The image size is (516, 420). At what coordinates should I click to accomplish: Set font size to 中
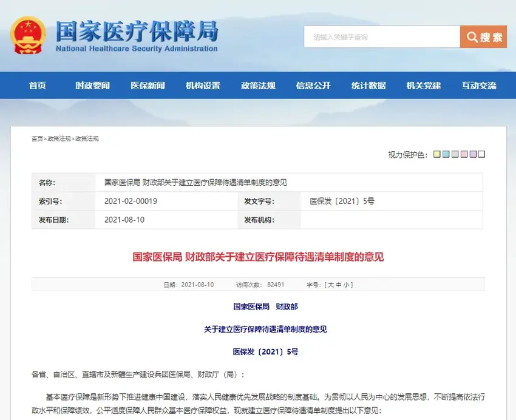339,285
